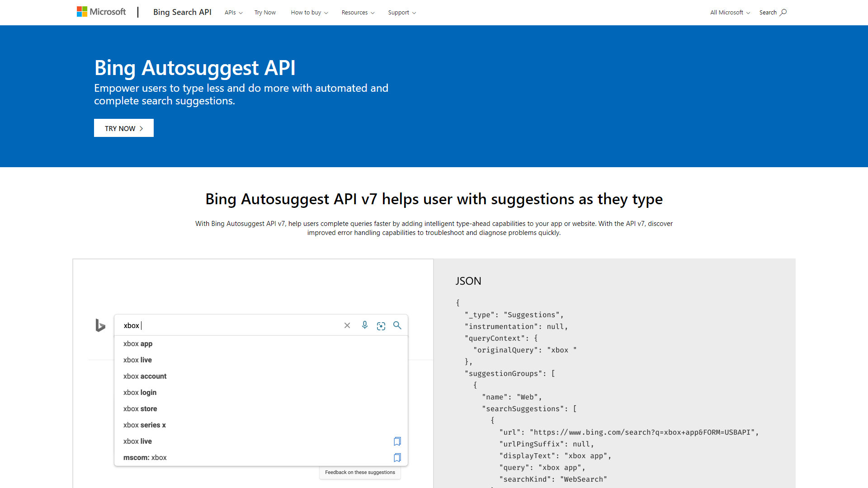This screenshot has height=488, width=868.
Task: Click the bing.com search URL line in JSON
Action: 629,432
